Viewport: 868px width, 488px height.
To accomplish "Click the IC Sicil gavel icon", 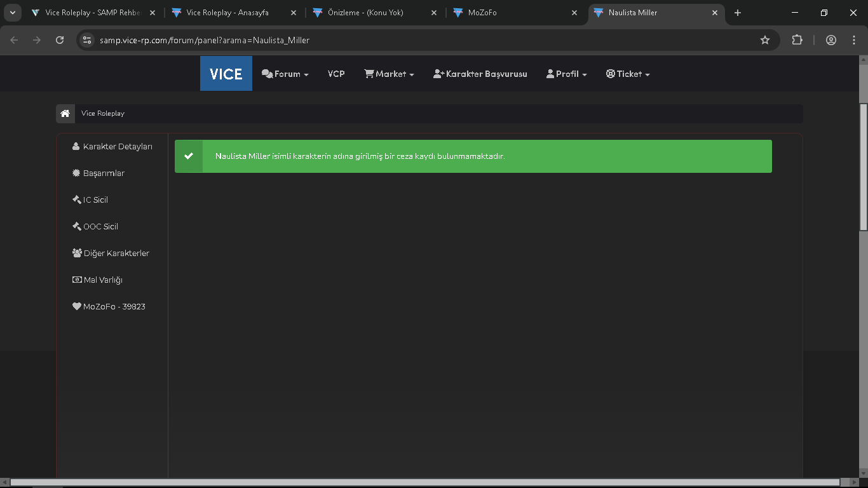I will tap(77, 200).
